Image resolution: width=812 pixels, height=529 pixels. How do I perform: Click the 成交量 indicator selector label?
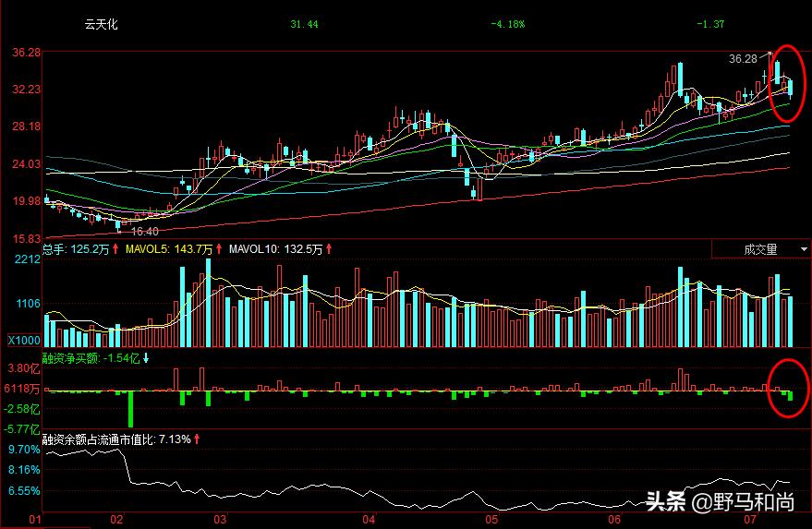pos(759,249)
